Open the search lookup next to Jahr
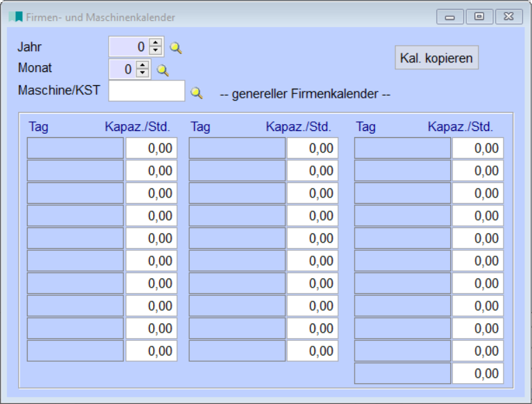The height and width of the screenshot is (404, 532). click(x=176, y=48)
